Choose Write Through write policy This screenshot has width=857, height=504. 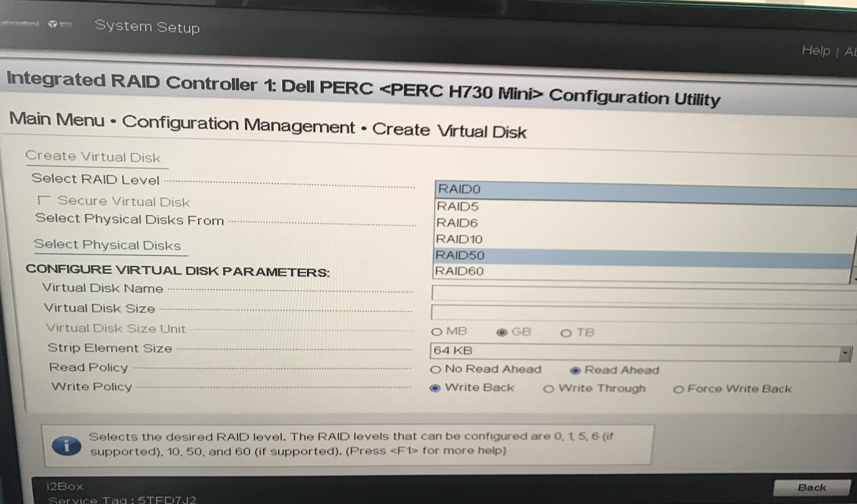pyautogui.click(x=548, y=389)
